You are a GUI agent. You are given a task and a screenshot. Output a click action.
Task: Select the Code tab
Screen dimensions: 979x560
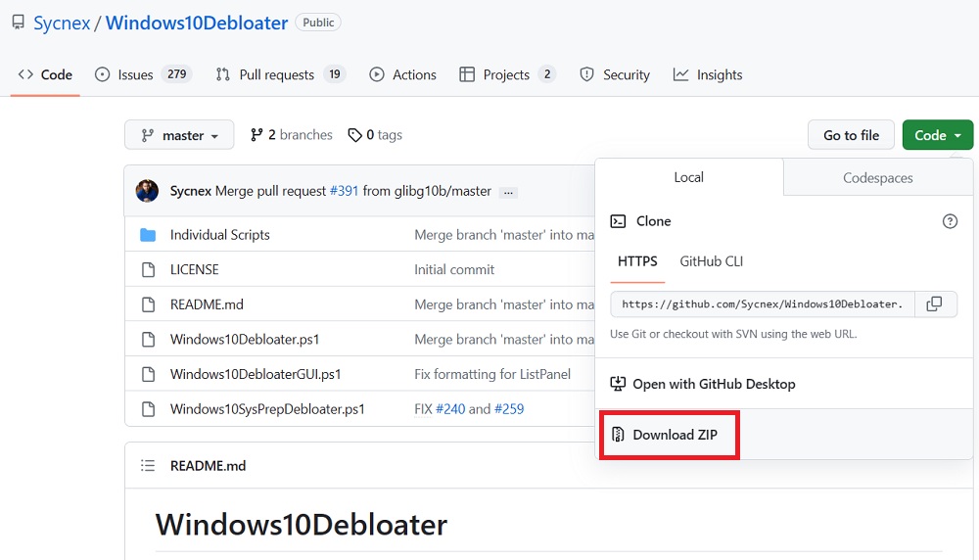click(45, 75)
